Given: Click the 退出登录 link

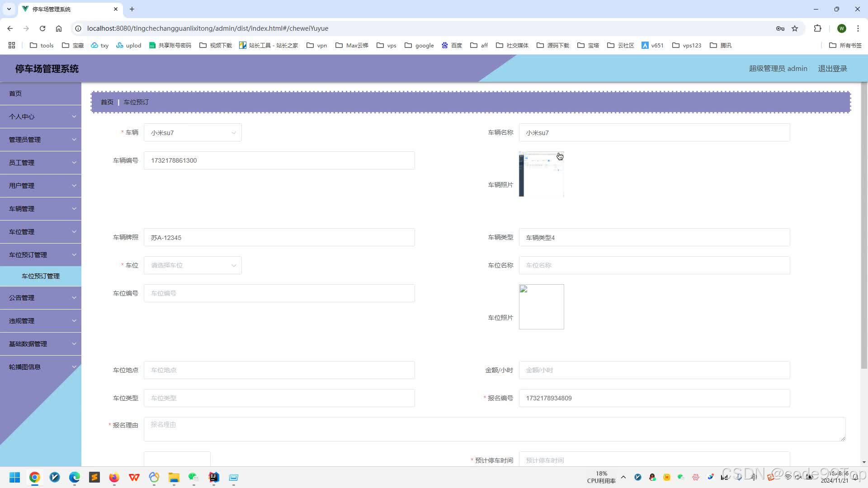Looking at the screenshot, I should [x=832, y=69].
